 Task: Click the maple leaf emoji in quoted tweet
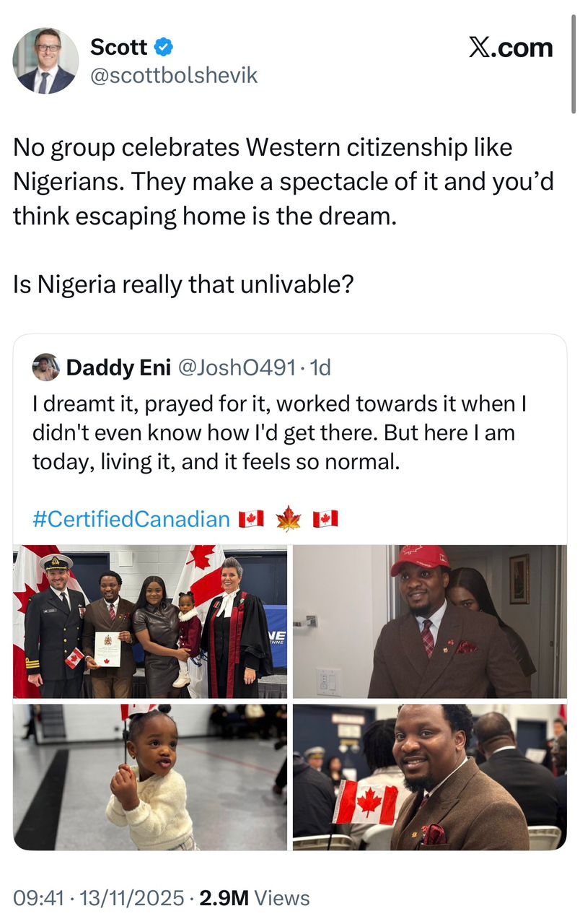click(x=289, y=519)
